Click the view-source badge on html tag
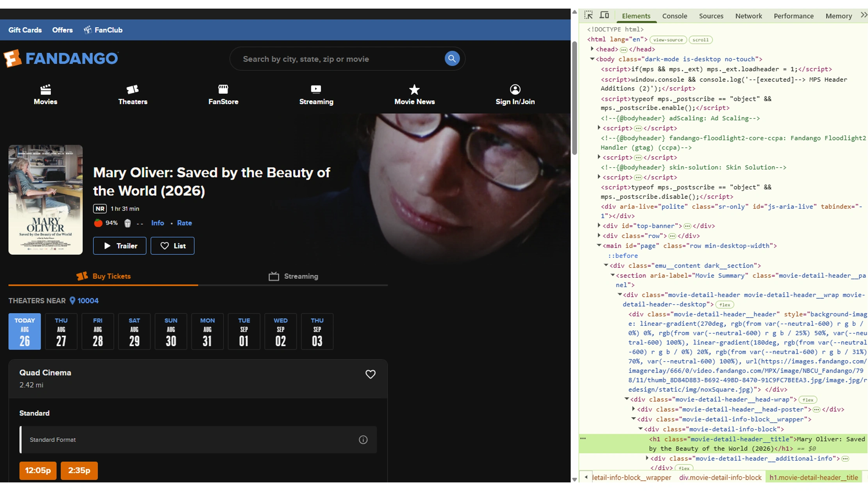The height and width of the screenshot is (491, 868). click(x=668, y=40)
